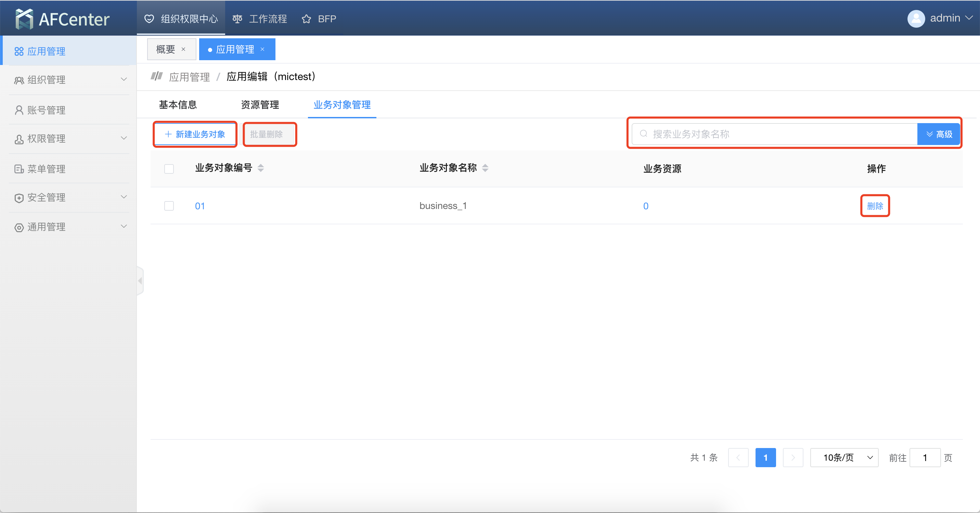The height and width of the screenshot is (513, 980).
Task: Click the breadcrumb stripes icon
Action: point(156,76)
